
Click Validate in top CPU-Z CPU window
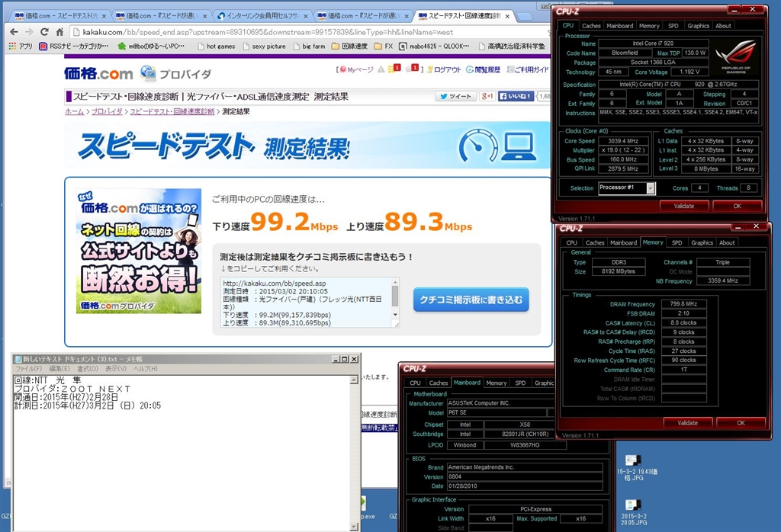point(684,206)
